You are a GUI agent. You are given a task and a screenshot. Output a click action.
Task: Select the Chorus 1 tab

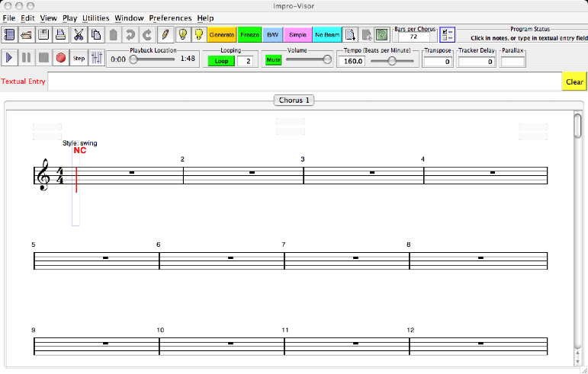[x=294, y=101]
